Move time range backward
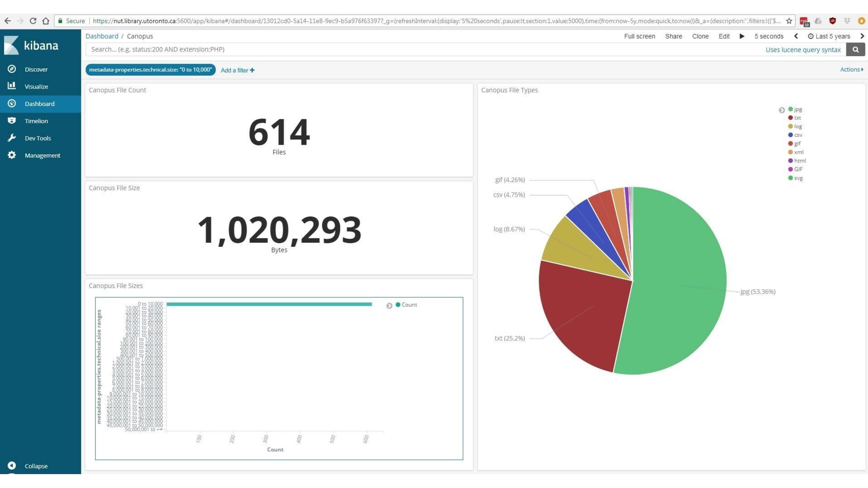This screenshot has height=488, width=868. tap(796, 36)
